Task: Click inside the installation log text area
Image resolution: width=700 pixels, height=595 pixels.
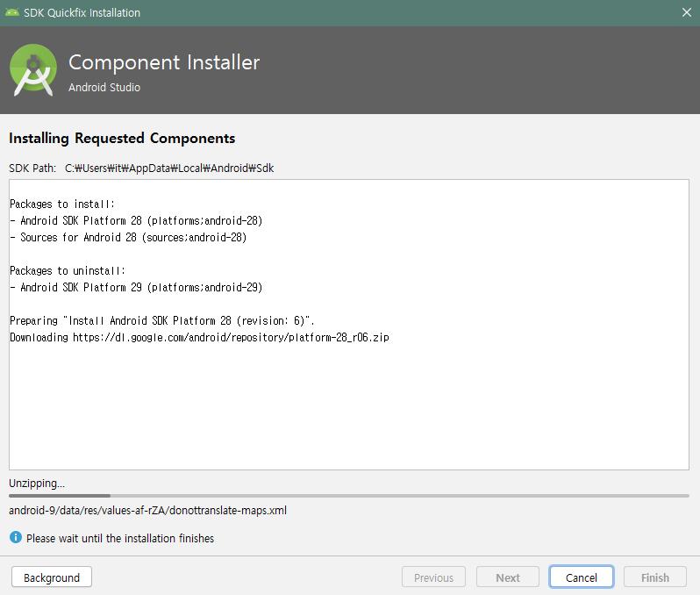Action: pos(349,325)
